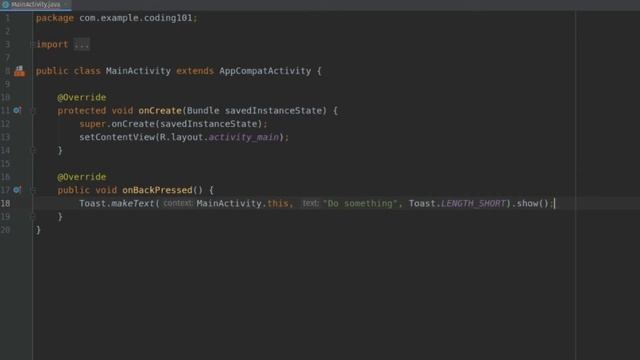Screen dimensions: 640x360
Task: Select the MainActivity.java editor tab
Action: [x=36, y=4]
